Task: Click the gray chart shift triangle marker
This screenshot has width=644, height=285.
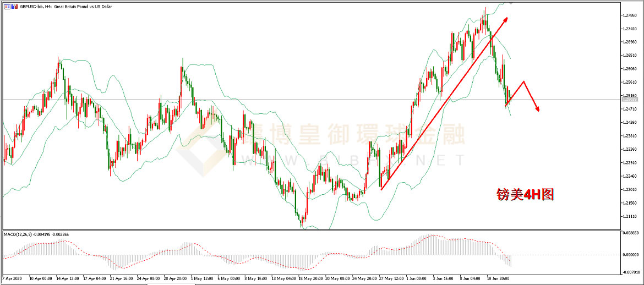Action: point(510,3)
